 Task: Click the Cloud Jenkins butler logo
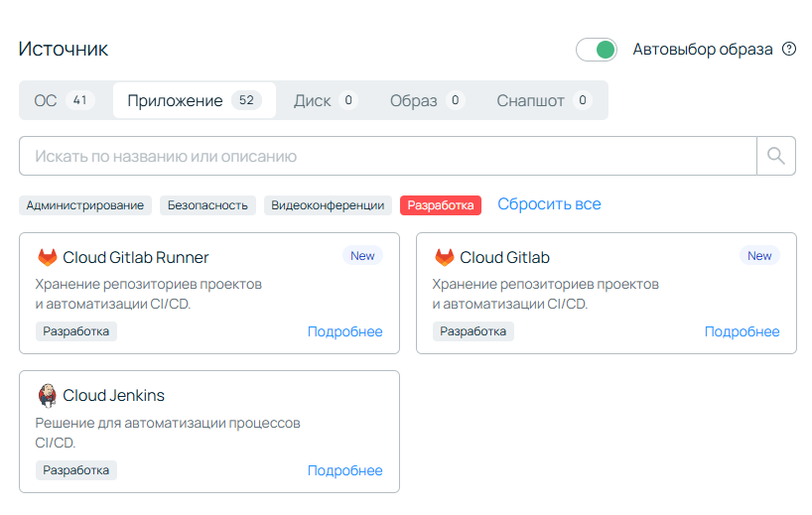coord(47,396)
